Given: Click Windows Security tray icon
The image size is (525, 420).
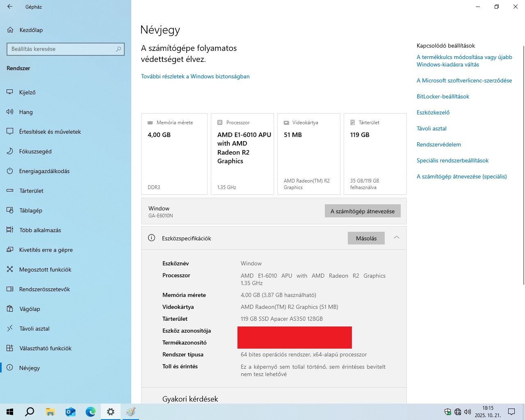Looking at the screenshot, I should [x=448, y=412].
